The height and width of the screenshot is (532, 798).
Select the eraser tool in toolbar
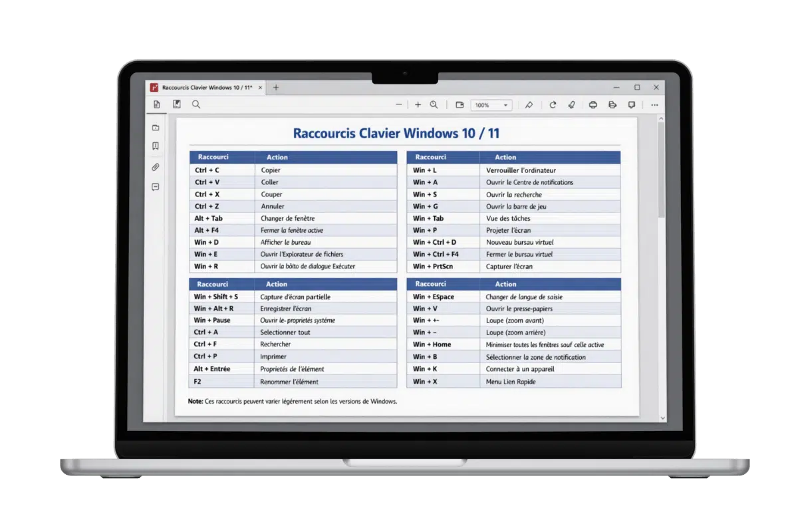click(571, 105)
